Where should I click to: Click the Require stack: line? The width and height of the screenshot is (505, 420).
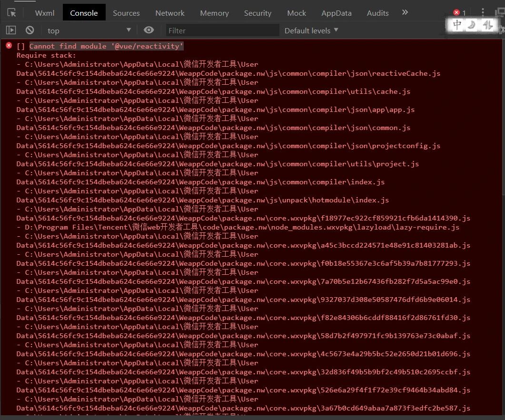coord(46,55)
